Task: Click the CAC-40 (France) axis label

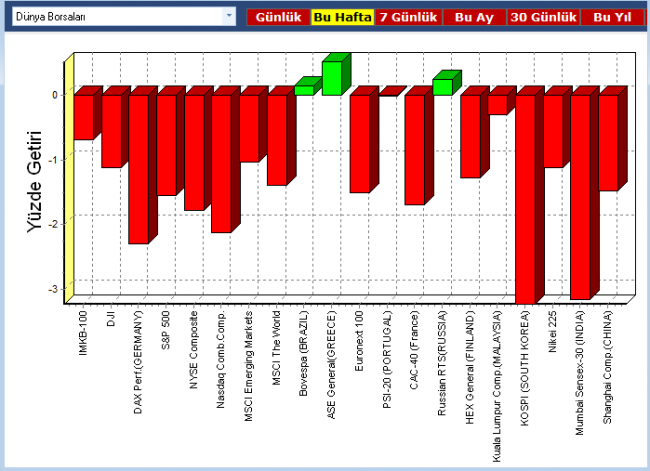Action: [414, 350]
